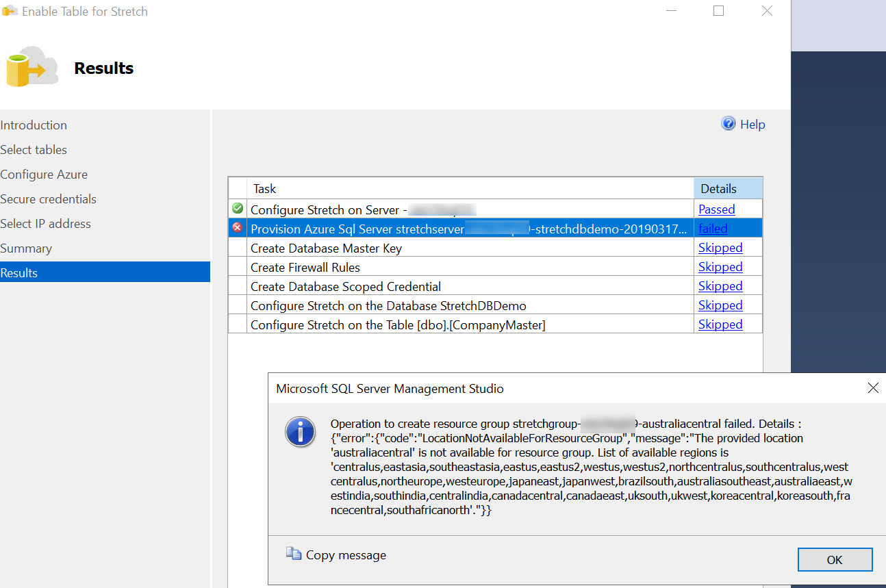This screenshot has width=886, height=588.
Task: Select Configure Stretch on the Database StretchDBDemo row
Action: pos(495,305)
